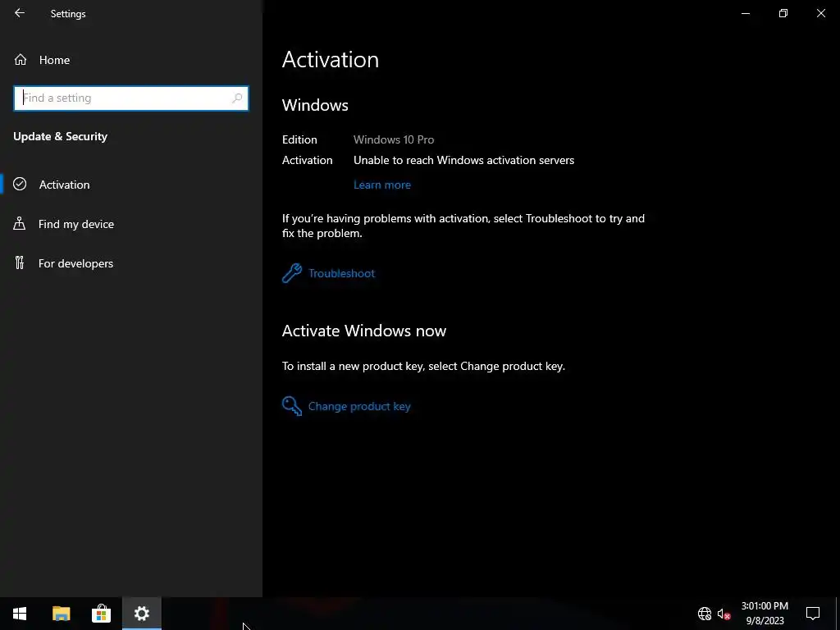
Task: Open File Explorer from the taskbar
Action: point(61,614)
